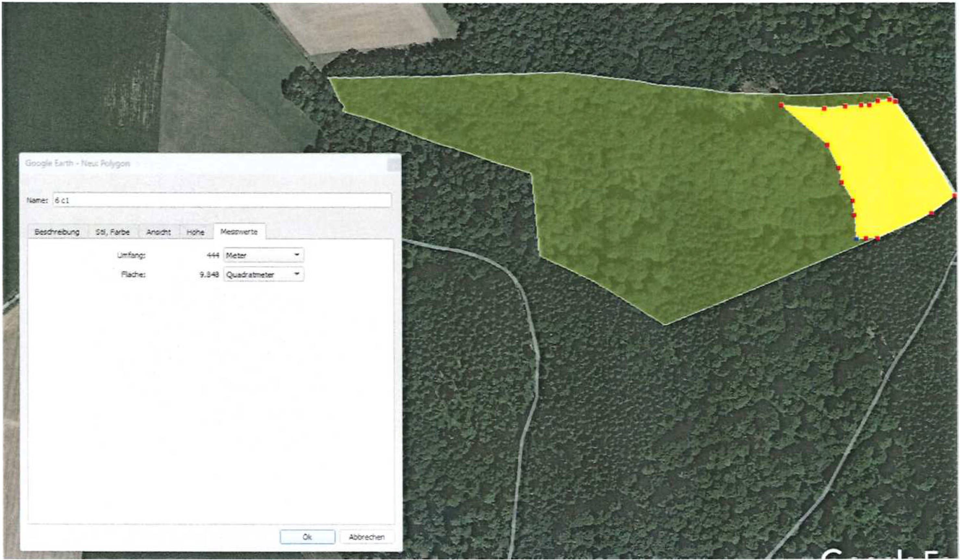Click the dialog title Google Earth - Neu: Polygon
The image size is (960, 560).
tap(78, 163)
